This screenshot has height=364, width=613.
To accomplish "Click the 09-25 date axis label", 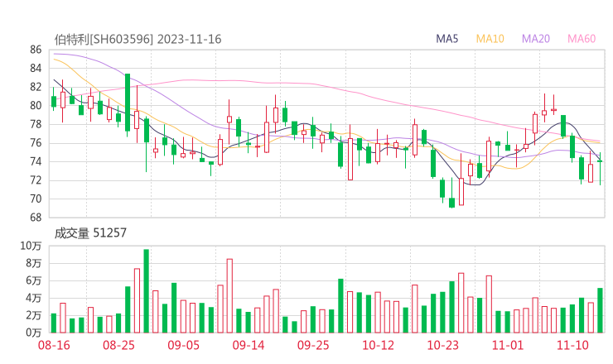I will 313,345.
